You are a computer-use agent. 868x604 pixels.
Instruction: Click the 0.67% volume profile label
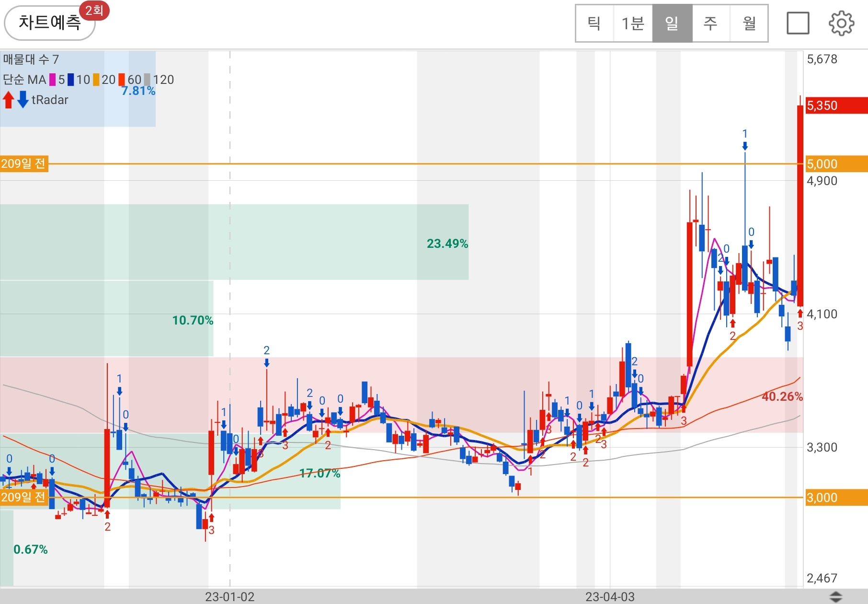point(31,549)
